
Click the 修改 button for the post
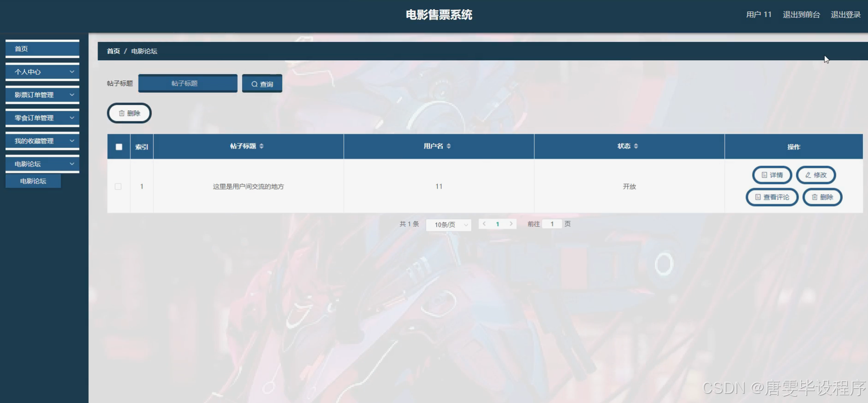816,175
